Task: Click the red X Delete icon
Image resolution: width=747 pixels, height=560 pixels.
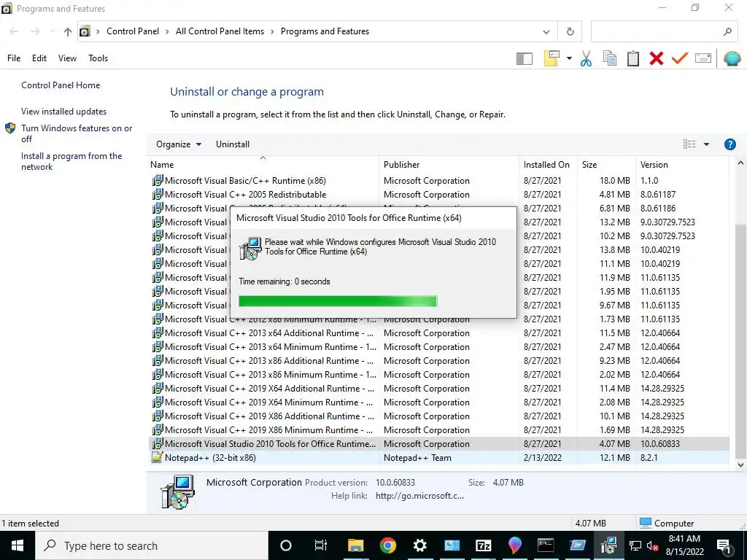Action: click(656, 58)
